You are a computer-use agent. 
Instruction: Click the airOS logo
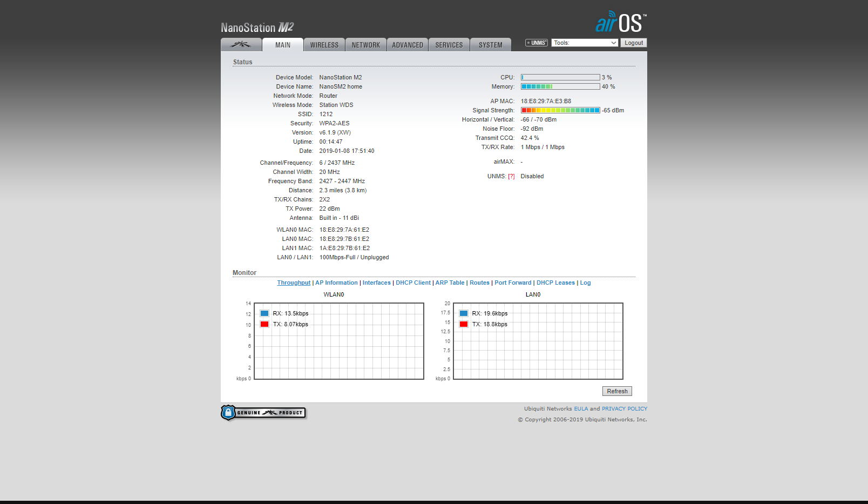[621, 22]
